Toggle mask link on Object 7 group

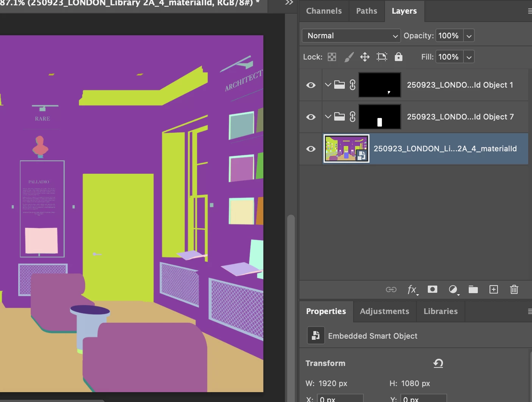point(352,117)
